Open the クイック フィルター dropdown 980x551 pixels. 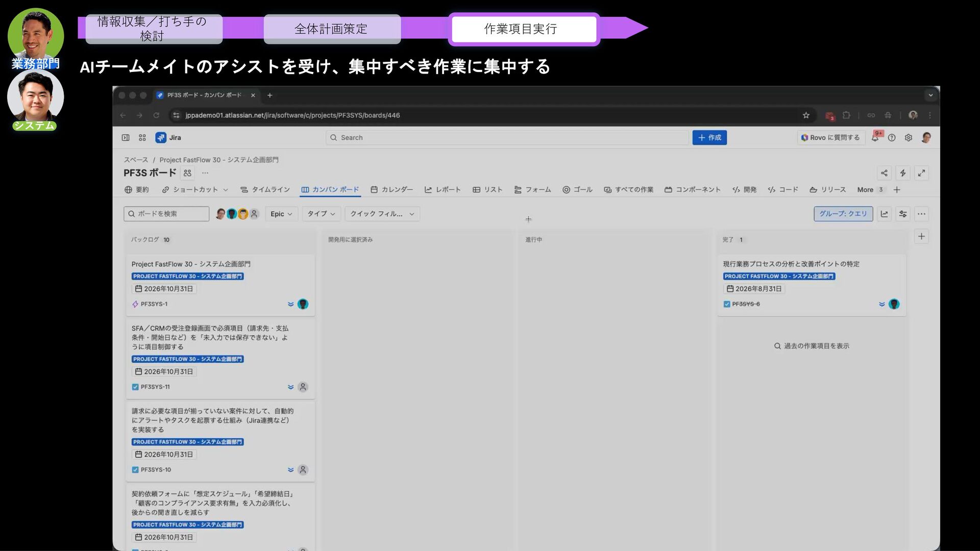(x=382, y=214)
